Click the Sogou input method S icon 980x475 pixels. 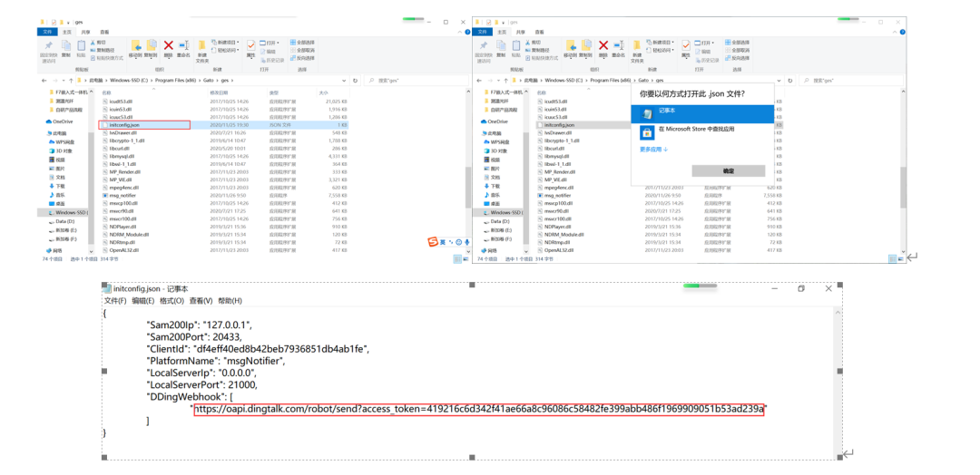(x=434, y=242)
